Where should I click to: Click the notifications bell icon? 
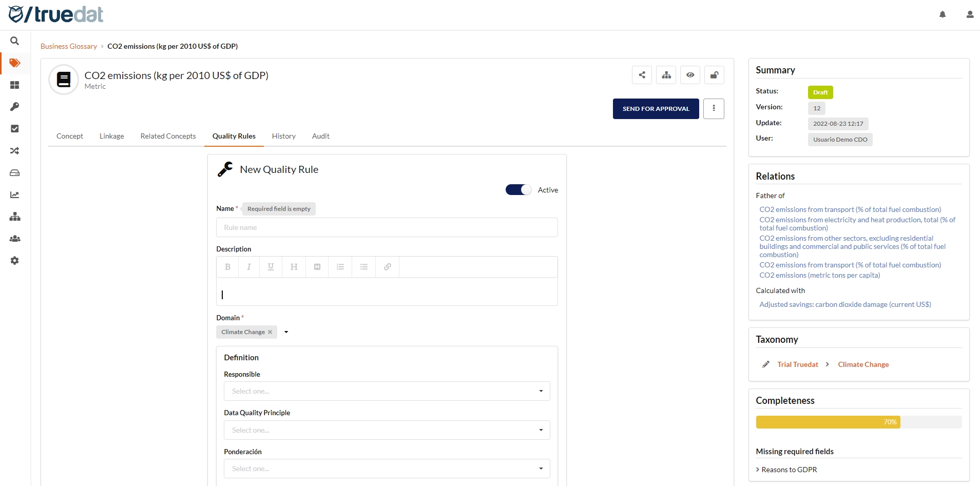click(x=943, y=14)
